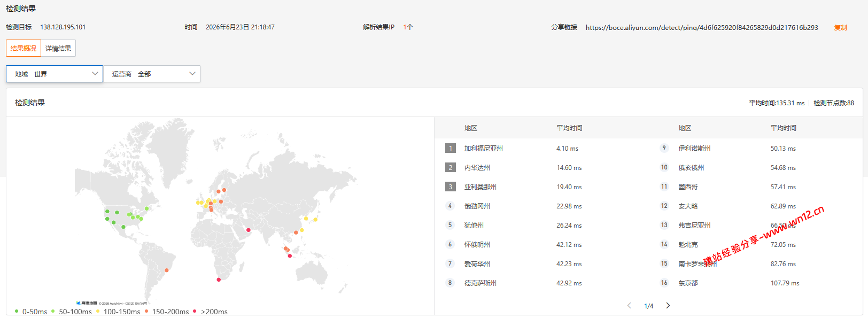Select rank 1 badge for 加利福尼亚州
868x318 pixels.
pos(451,148)
